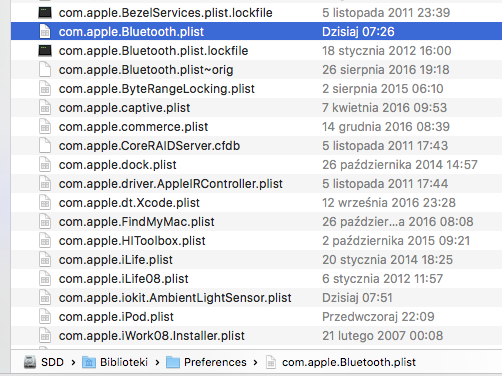Click the date 5 listopada 2011 17:44

tap(385, 184)
